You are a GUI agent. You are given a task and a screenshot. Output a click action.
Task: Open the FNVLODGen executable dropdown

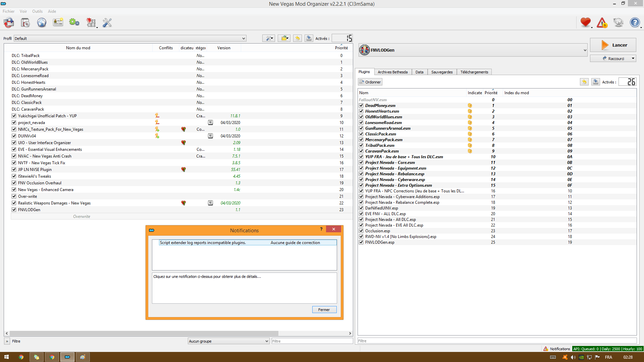[x=473, y=50]
